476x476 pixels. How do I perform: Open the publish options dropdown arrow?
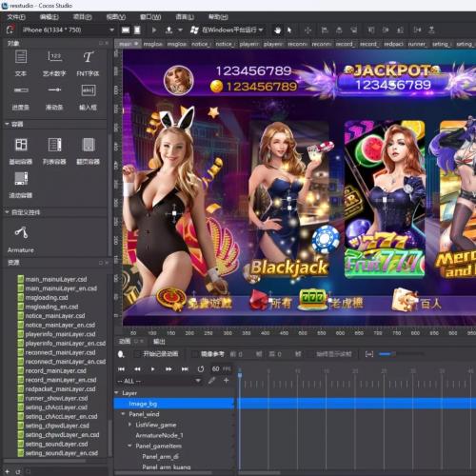tap(180, 30)
